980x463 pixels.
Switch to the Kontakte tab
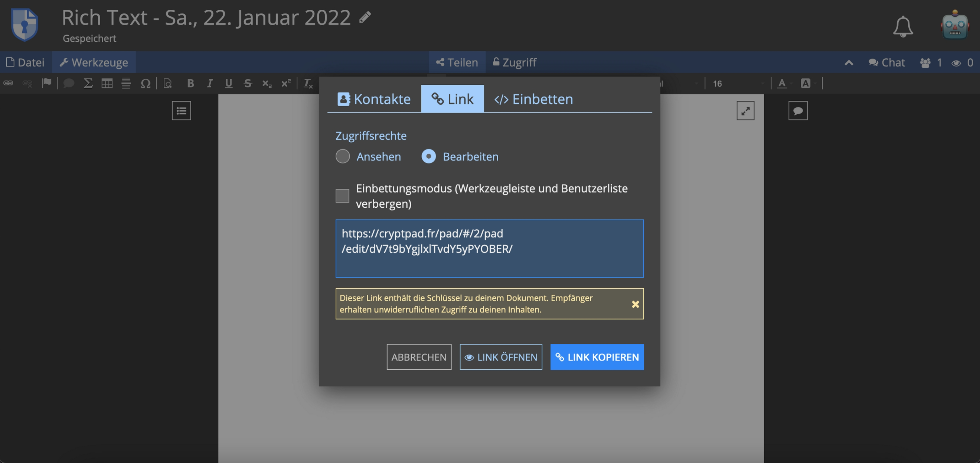coord(374,98)
